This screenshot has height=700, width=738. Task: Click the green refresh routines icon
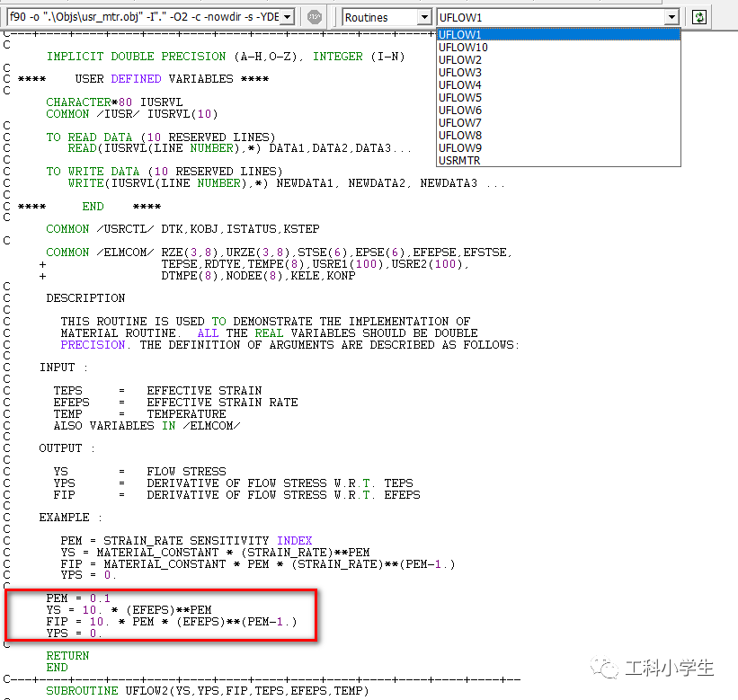pyautogui.click(x=699, y=17)
